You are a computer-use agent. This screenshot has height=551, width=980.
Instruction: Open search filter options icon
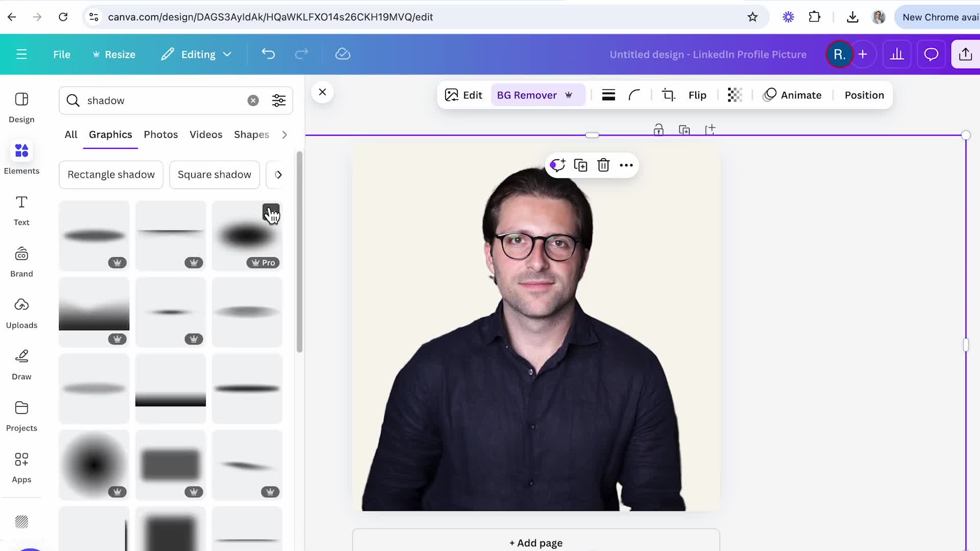click(279, 101)
